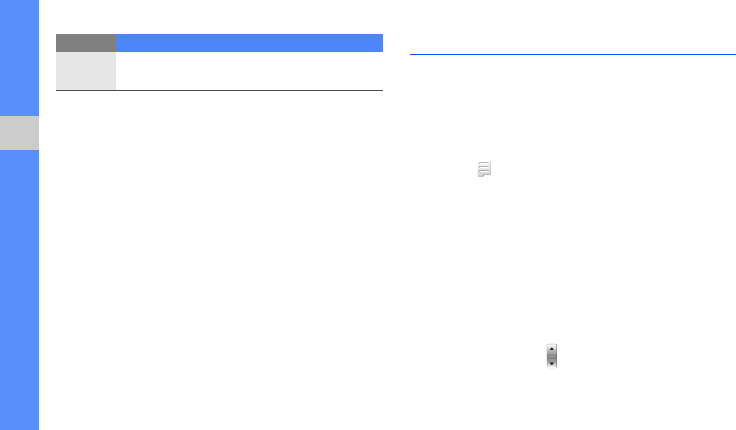736x430 pixels.
Task: Click the top-left corner of the blue sidebar
Action: pyautogui.click(x=3, y=3)
